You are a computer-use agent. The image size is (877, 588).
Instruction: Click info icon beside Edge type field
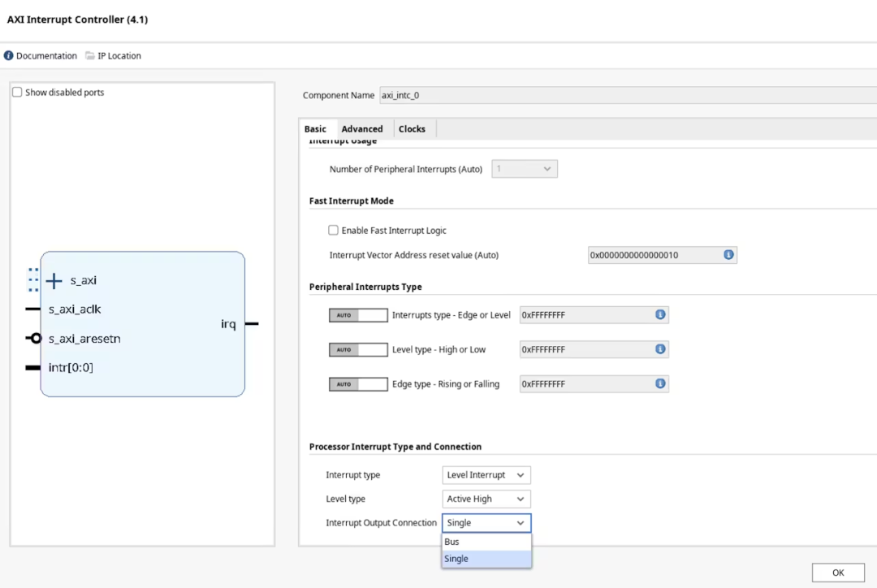pyautogui.click(x=660, y=383)
